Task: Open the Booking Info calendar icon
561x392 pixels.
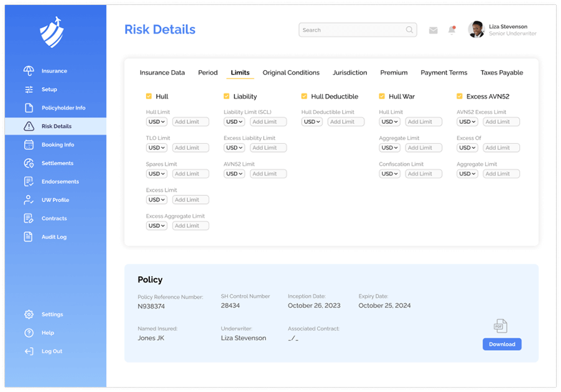Action: point(29,145)
